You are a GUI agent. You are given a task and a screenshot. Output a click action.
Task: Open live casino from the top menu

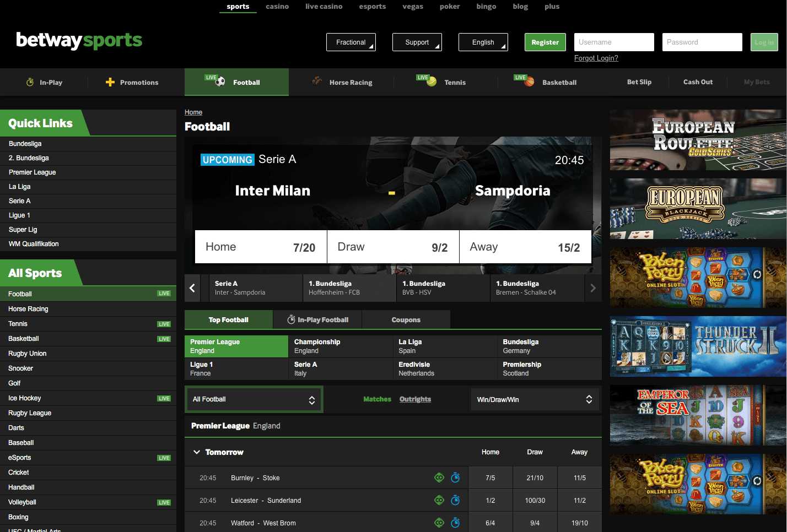pyautogui.click(x=324, y=7)
